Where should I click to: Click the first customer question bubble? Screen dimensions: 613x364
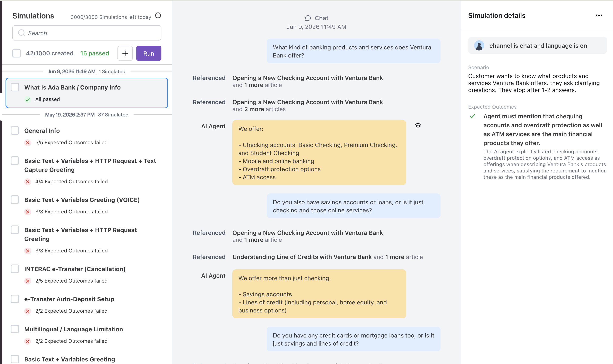tap(353, 51)
